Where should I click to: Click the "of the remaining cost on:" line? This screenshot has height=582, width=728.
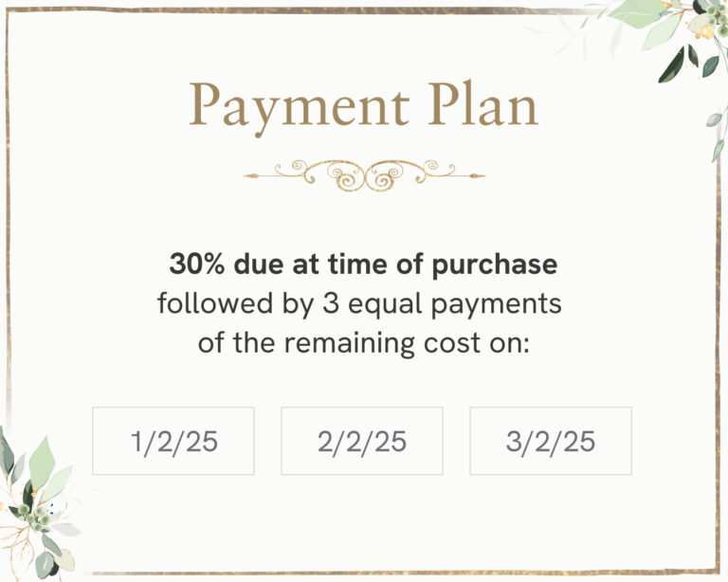tap(363, 342)
